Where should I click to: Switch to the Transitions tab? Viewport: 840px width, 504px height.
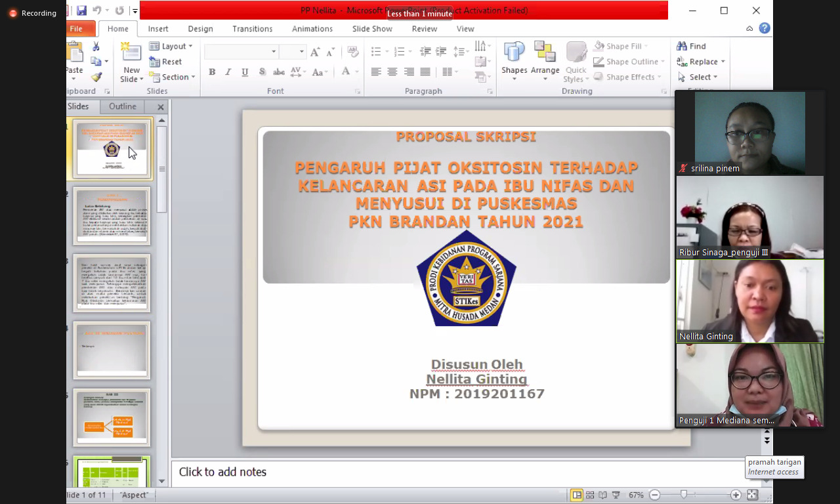[x=252, y=29]
